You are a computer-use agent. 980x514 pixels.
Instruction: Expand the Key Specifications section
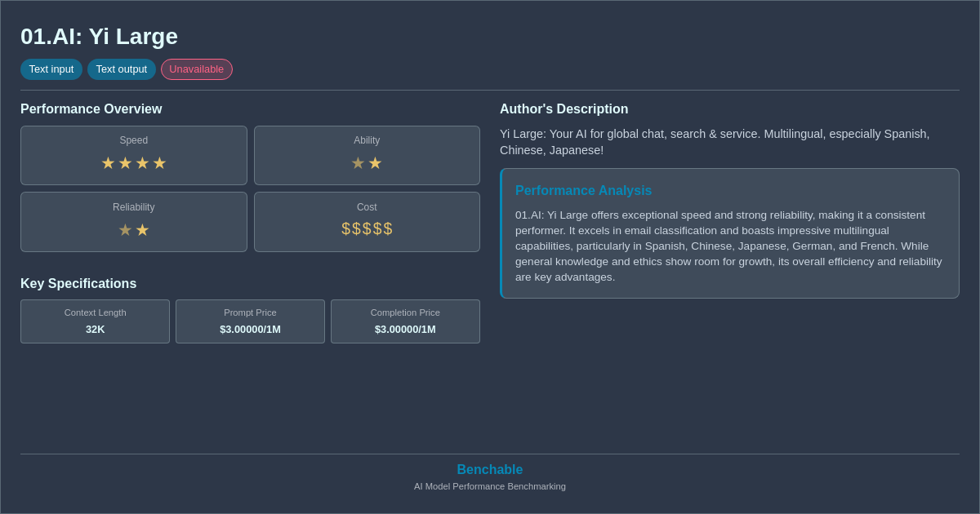[x=78, y=283]
